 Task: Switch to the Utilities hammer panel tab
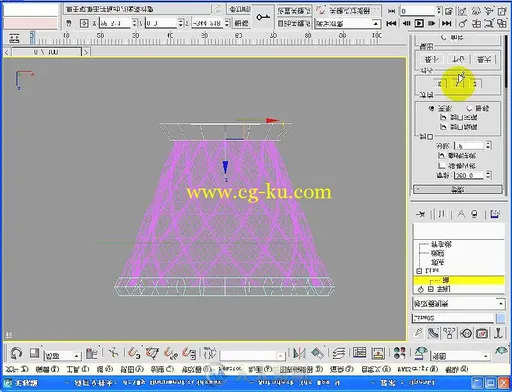click(x=498, y=333)
